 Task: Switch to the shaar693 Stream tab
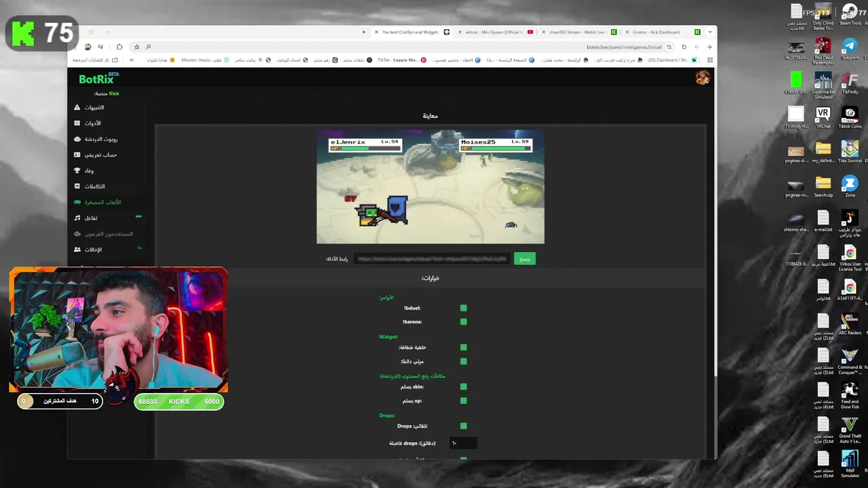tap(579, 32)
